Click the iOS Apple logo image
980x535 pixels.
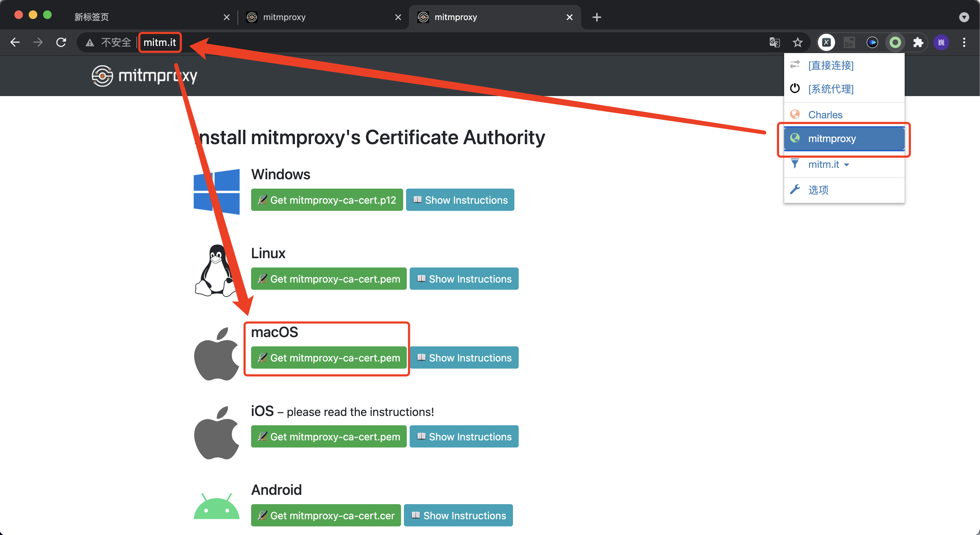(216, 433)
